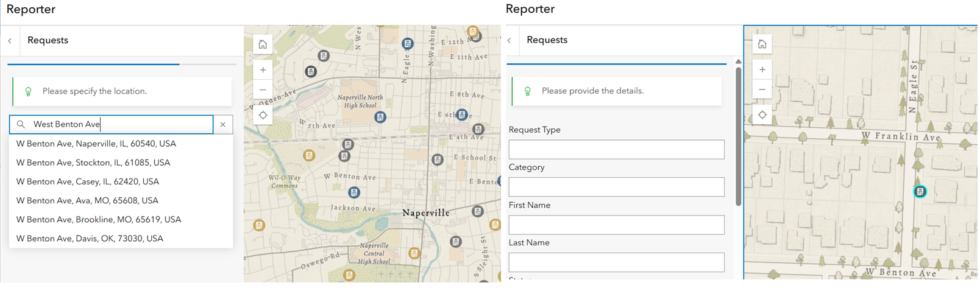Click Home button on left map
The height and width of the screenshot is (291, 980).
263,44
